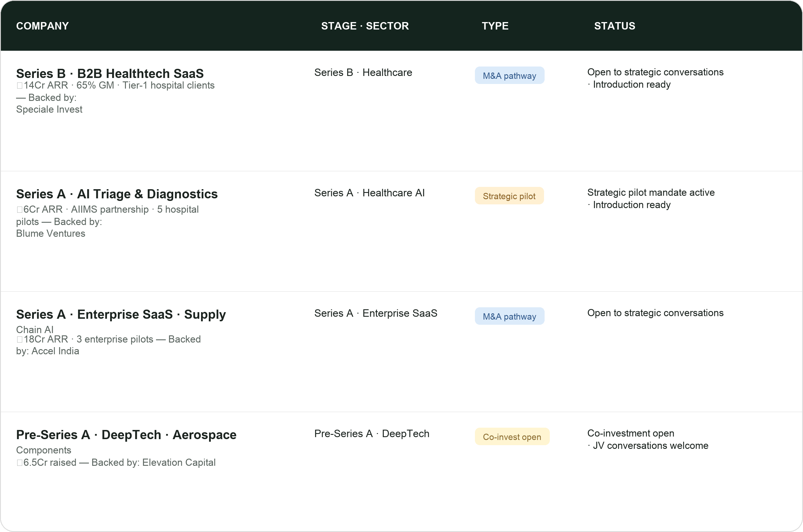Click '14Cr ARR · 65% GM · Tier-1 hospital clients'
This screenshot has height=532, width=803.
click(x=115, y=85)
